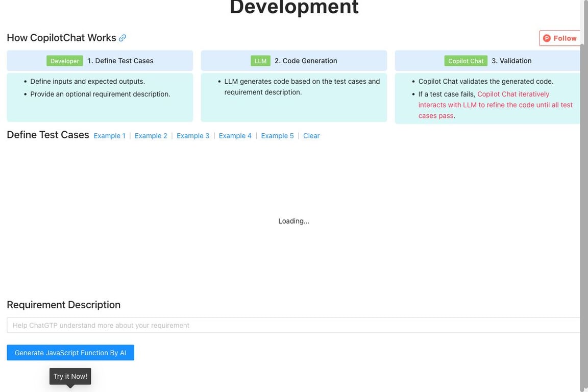Load Example 5 test cases
This screenshot has width=588, height=392.
pyautogui.click(x=278, y=136)
